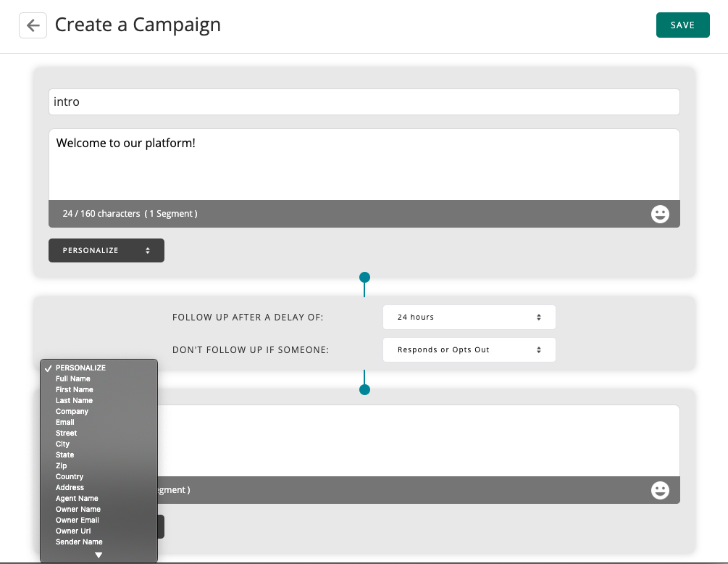This screenshot has height=564, width=728.
Task: Click the back arrow icon
Action: click(x=33, y=25)
